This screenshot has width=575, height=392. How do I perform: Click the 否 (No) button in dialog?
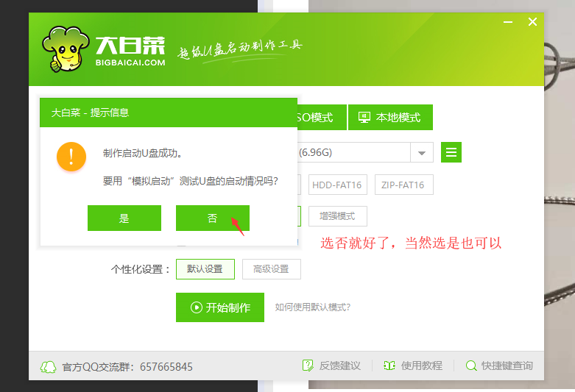click(213, 218)
